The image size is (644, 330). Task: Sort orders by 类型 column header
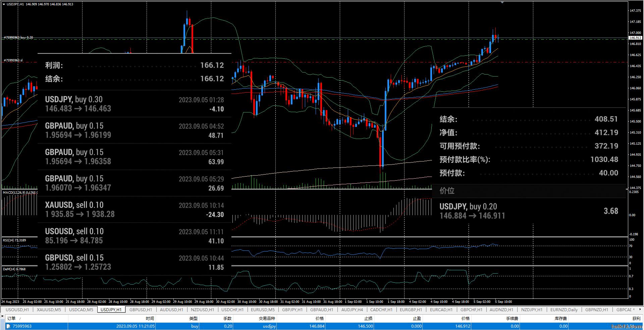pos(177,318)
